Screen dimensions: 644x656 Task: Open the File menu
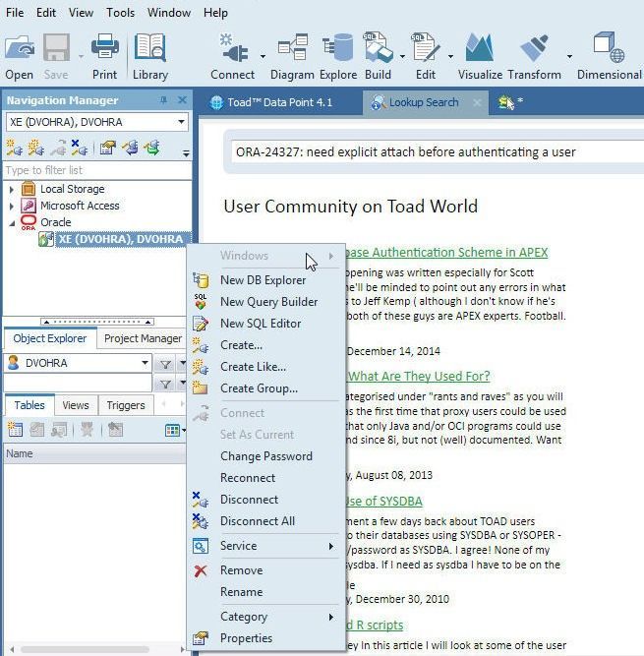coord(15,13)
